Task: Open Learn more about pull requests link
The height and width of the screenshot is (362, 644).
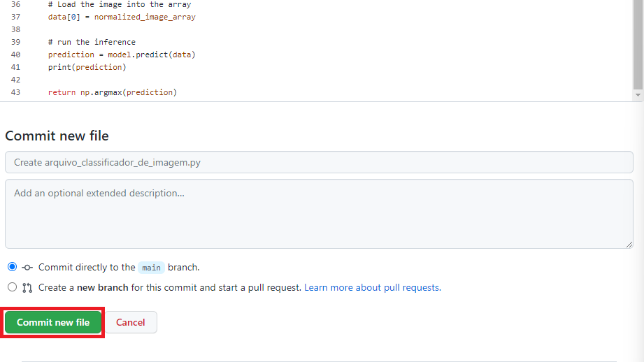Action: point(373,287)
